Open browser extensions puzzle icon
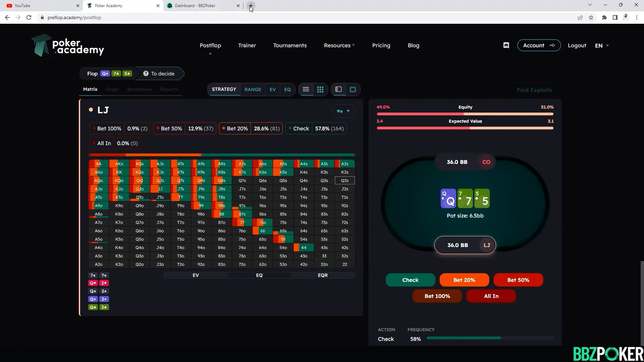Viewport: 644px width, 362px height. [604, 17]
